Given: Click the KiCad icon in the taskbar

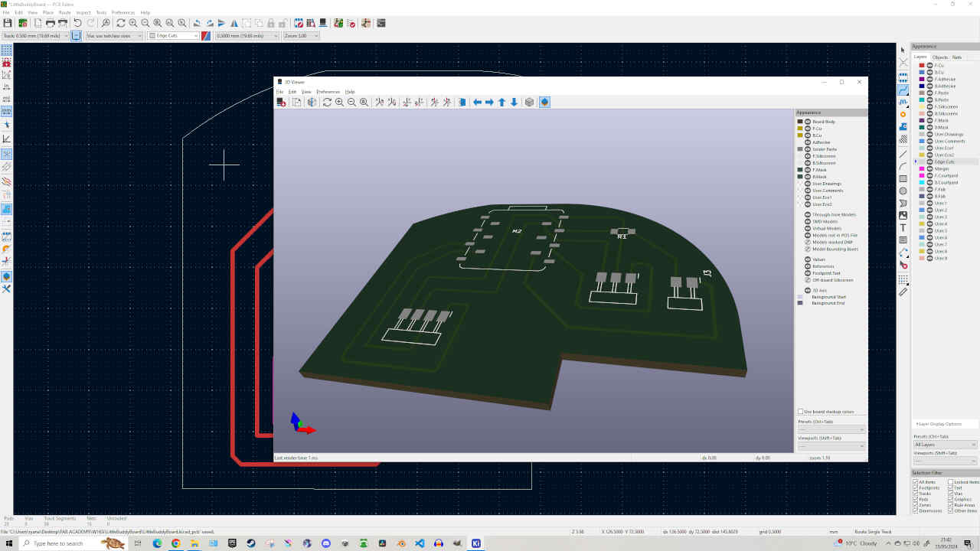Looking at the screenshot, I should tap(476, 543).
